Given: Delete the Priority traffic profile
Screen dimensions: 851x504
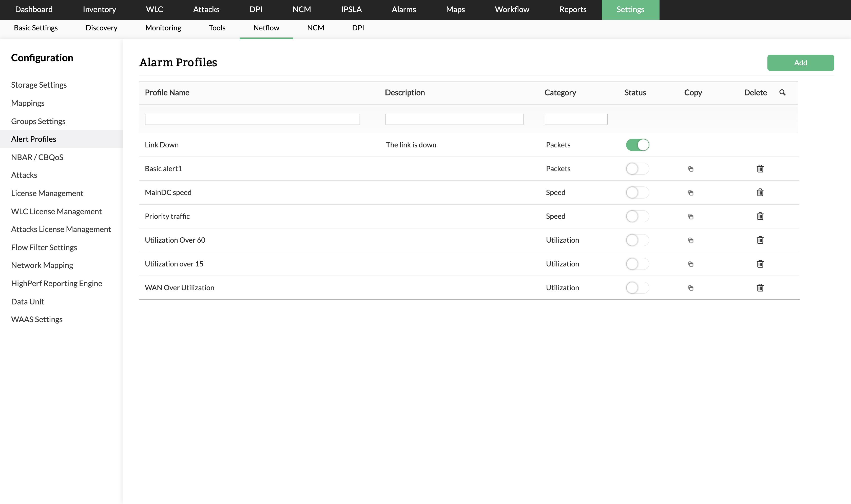Looking at the screenshot, I should (x=760, y=216).
